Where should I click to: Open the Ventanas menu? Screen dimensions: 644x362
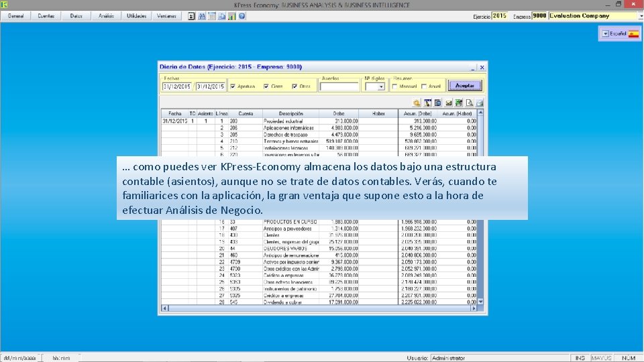(166, 16)
